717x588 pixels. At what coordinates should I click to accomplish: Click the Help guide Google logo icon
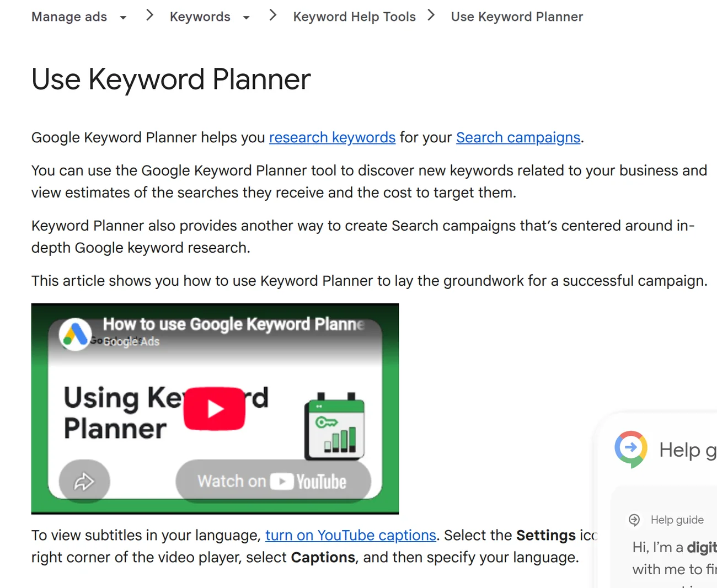click(x=631, y=449)
